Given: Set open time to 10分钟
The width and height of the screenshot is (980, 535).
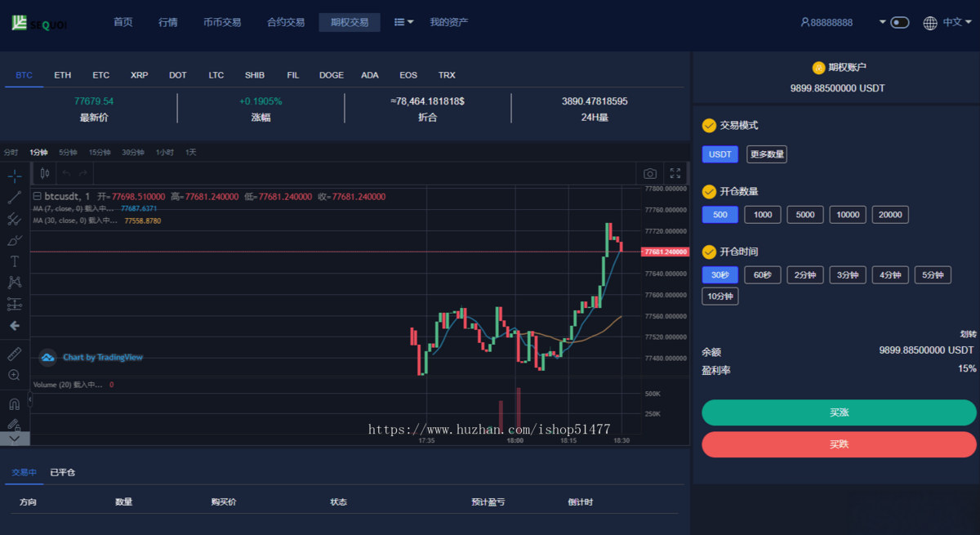Looking at the screenshot, I should point(720,296).
